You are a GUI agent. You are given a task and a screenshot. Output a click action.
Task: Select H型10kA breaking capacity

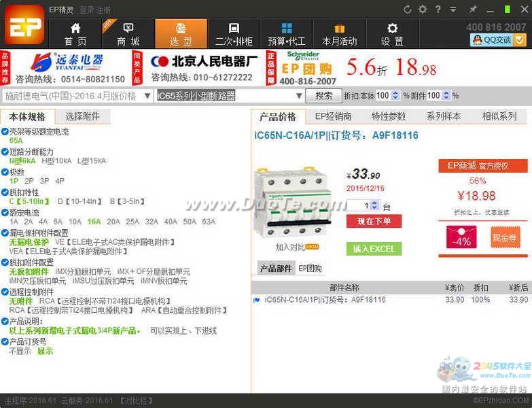pyautogui.click(x=56, y=161)
